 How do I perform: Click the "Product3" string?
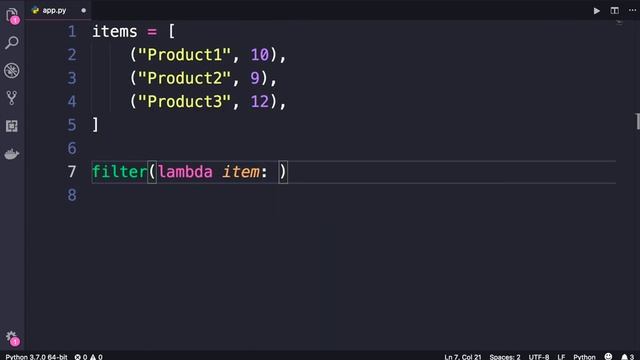click(x=184, y=101)
